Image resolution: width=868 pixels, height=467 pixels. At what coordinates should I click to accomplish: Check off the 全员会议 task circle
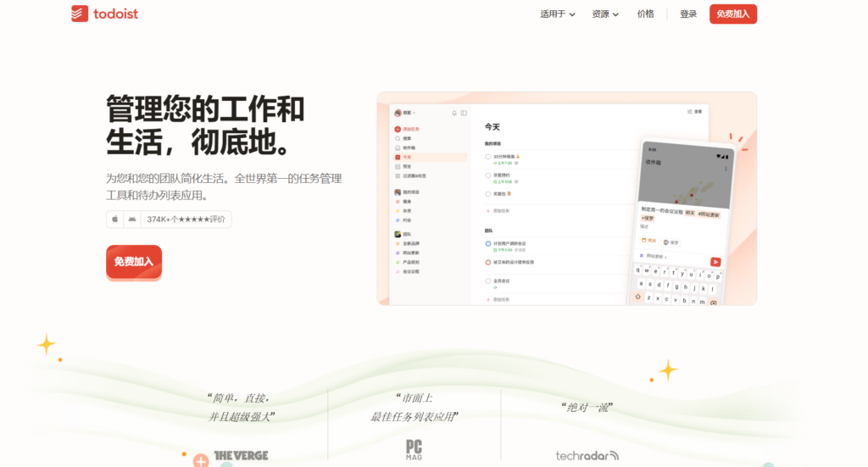[x=487, y=281]
